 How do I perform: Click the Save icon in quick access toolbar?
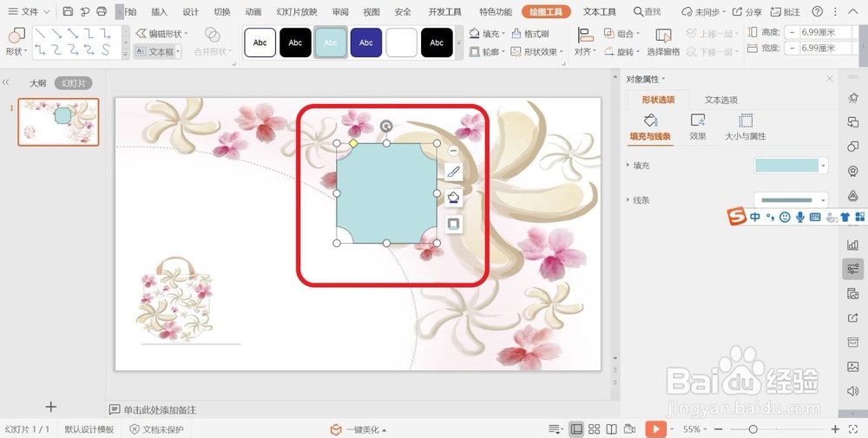[68, 11]
